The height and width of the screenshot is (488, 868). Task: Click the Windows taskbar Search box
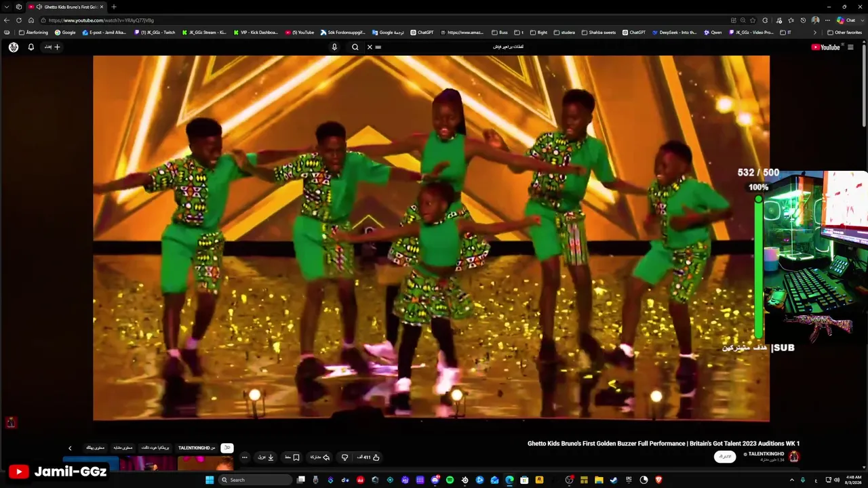pos(255,480)
